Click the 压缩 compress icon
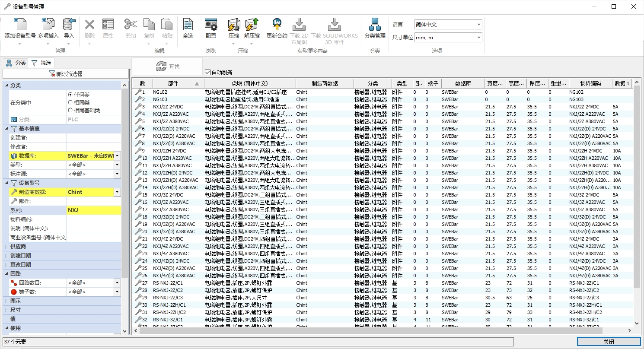Viewport: 644px width, 349px height. tap(233, 25)
